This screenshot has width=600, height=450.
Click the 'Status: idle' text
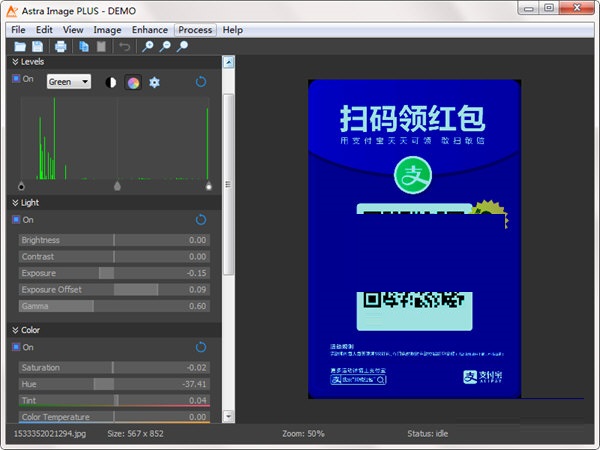coord(427,434)
